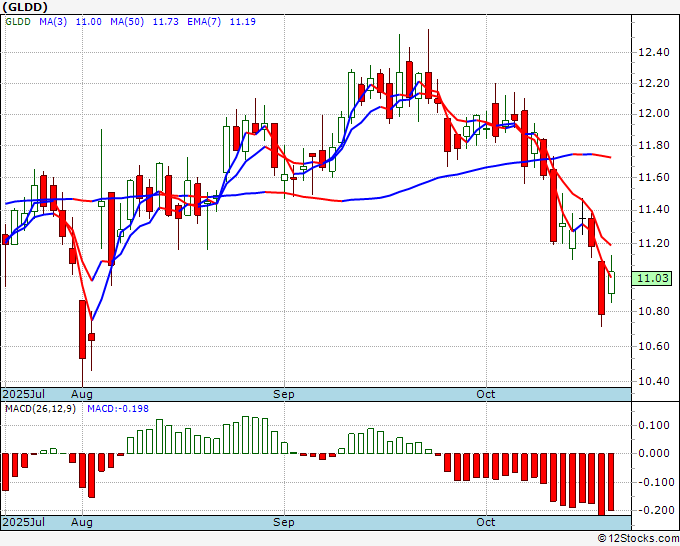Image resolution: width=680 pixels, height=546 pixels.
Task: Click 2025Jul on the price chart time axis
Action: click(x=23, y=394)
